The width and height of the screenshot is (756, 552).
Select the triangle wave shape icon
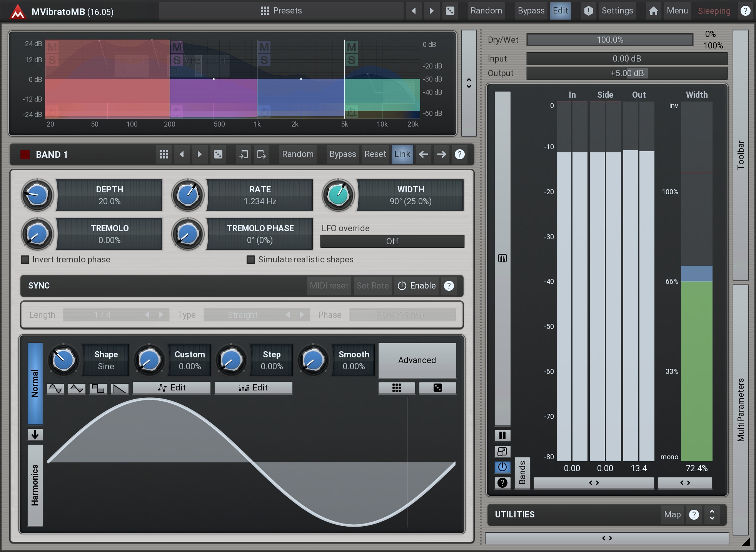(x=77, y=389)
